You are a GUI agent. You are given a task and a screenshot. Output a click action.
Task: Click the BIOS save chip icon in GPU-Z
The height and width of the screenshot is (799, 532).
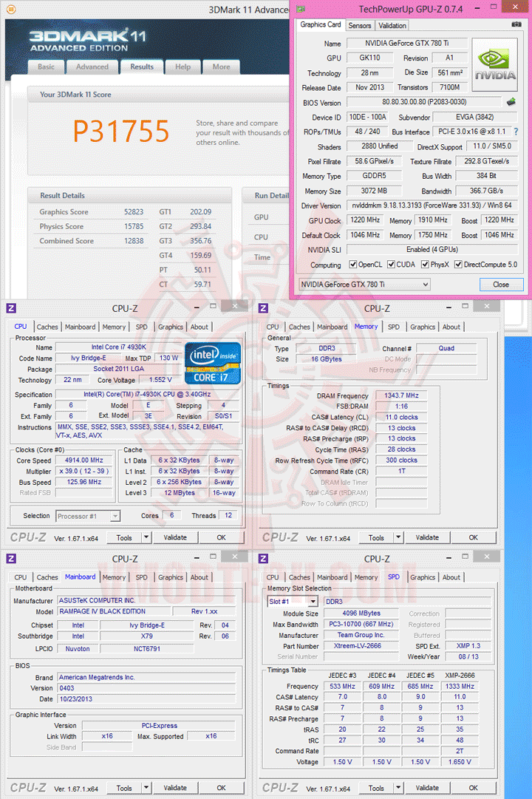coord(511,102)
